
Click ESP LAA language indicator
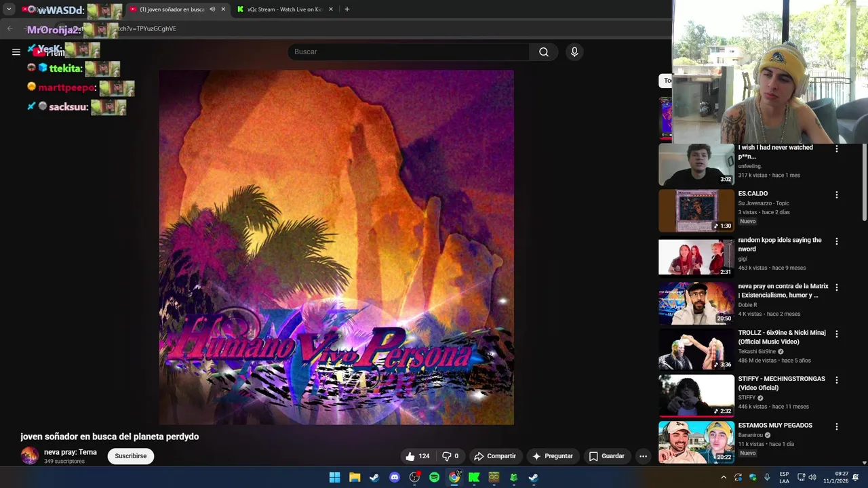pos(784,477)
